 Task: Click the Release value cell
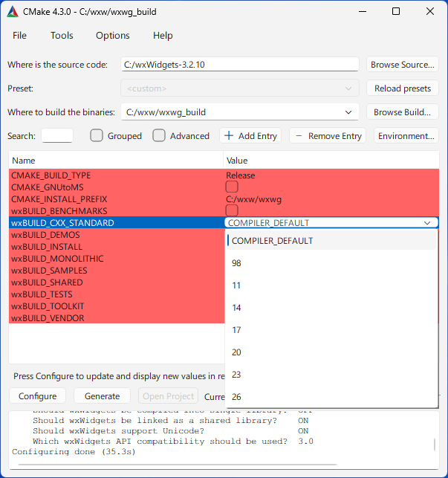(x=241, y=175)
